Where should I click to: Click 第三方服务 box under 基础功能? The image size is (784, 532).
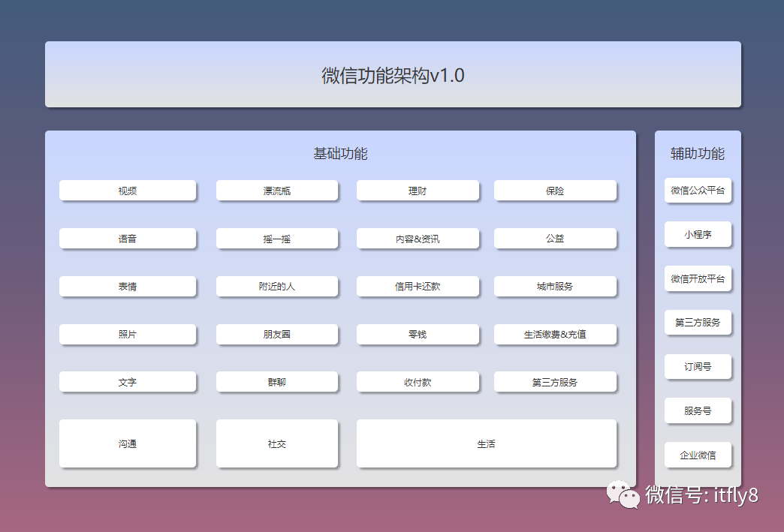click(x=555, y=382)
